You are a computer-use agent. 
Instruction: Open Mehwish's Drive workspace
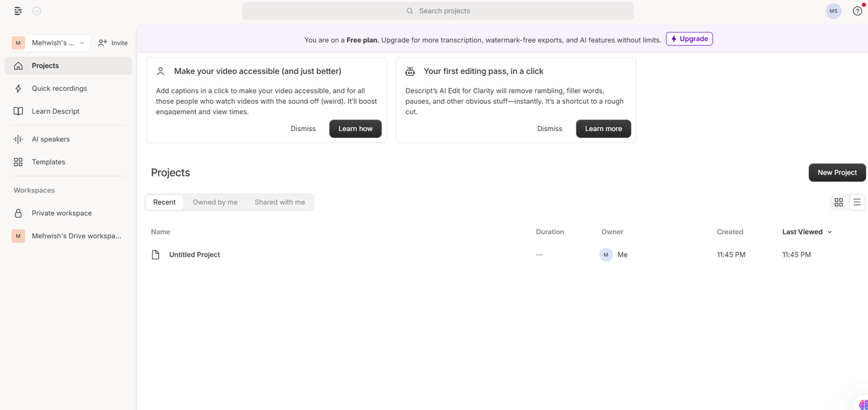pyautogui.click(x=68, y=236)
